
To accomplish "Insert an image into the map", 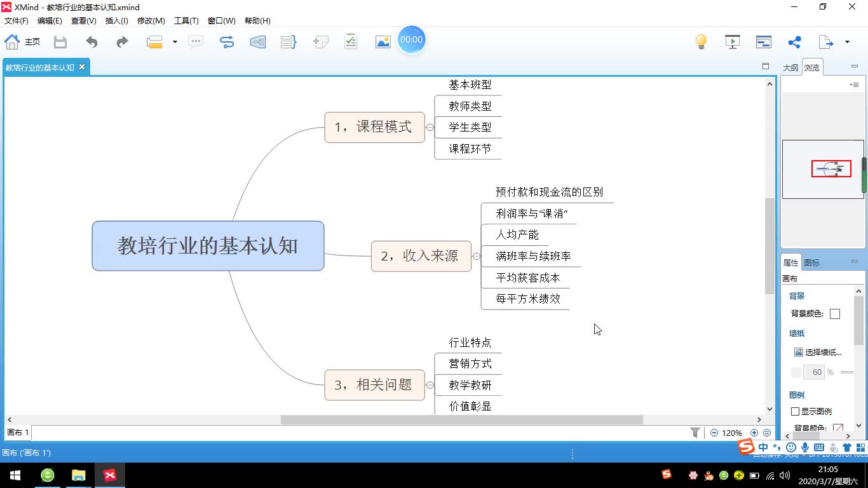I will point(383,42).
